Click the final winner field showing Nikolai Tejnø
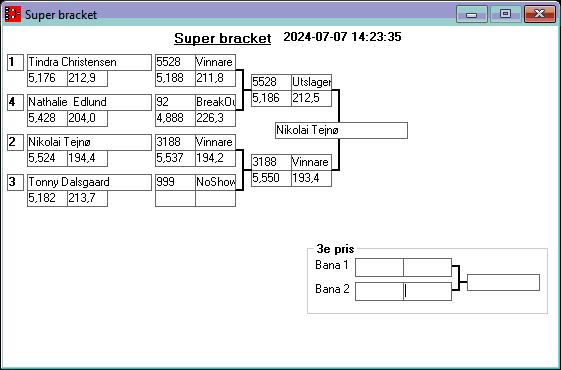 coord(341,130)
